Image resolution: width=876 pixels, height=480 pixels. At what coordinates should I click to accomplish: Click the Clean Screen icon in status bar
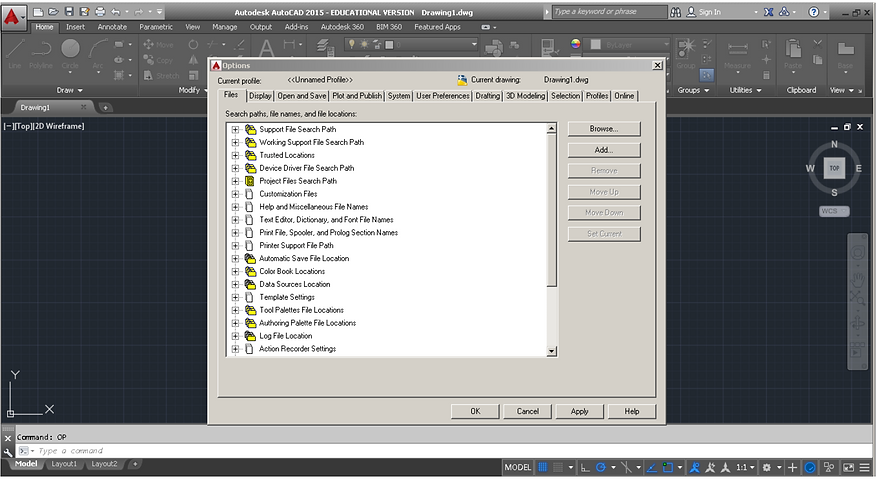[848, 467]
